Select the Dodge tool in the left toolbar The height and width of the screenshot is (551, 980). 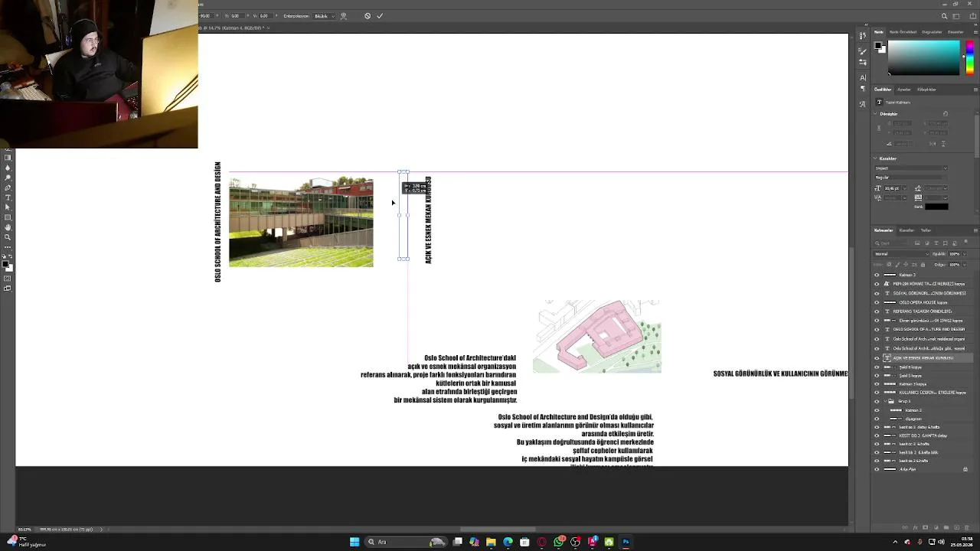[8, 178]
